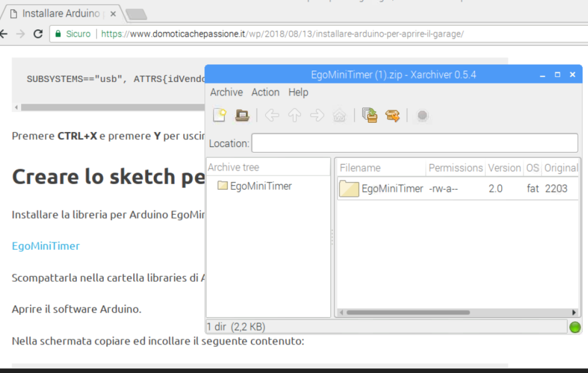588x373 pixels.
Task: Click the EgoMiniTimer filename in file list
Action: coord(392,189)
